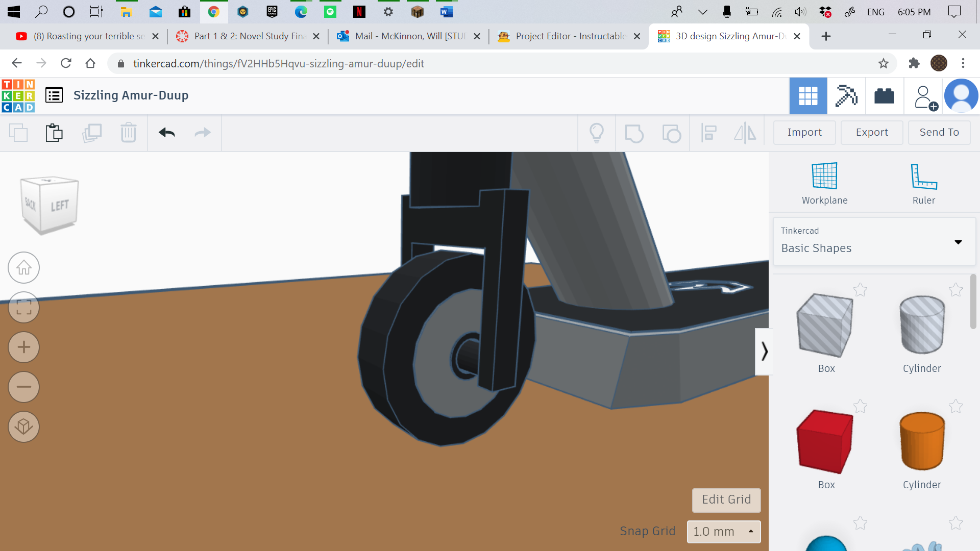This screenshot has height=551, width=980.
Task: Click the Mirror tool icon
Action: click(745, 133)
